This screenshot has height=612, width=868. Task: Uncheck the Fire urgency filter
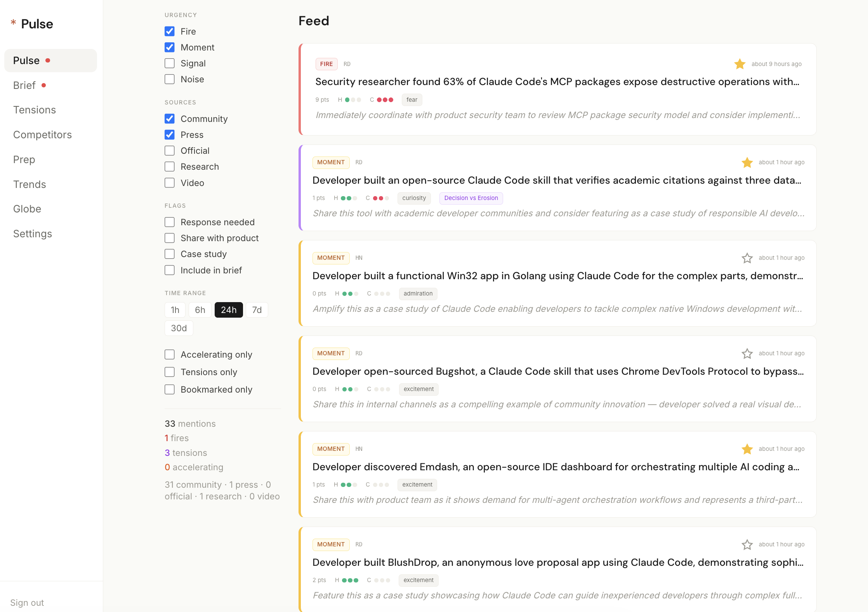point(170,31)
